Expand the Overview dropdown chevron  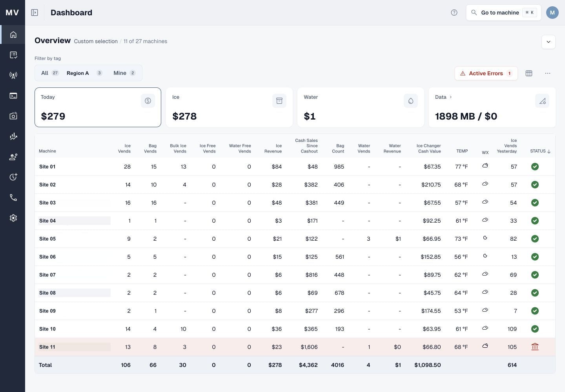click(549, 42)
